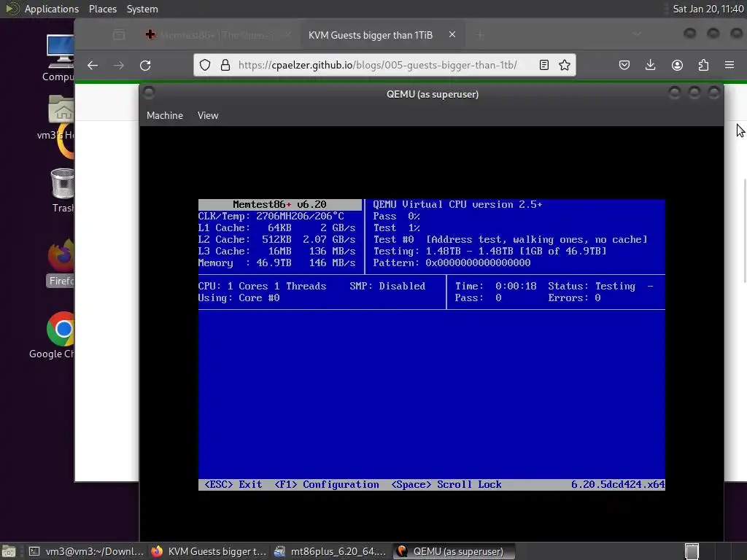Click the 6.20.5dcd424.x64 version text
The width and height of the screenshot is (747, 560).
tap(618, 484)
